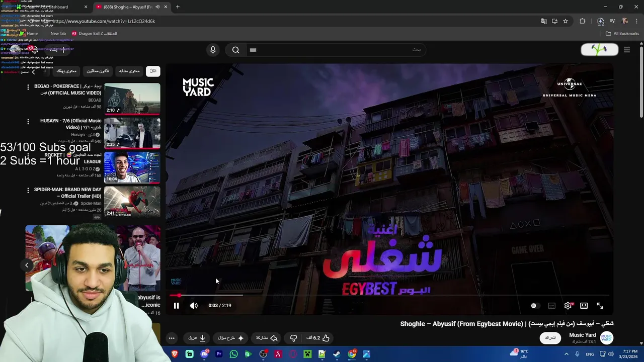Pause the video with the player pause button
644x362 pixels.
click(x=176, y=306)
